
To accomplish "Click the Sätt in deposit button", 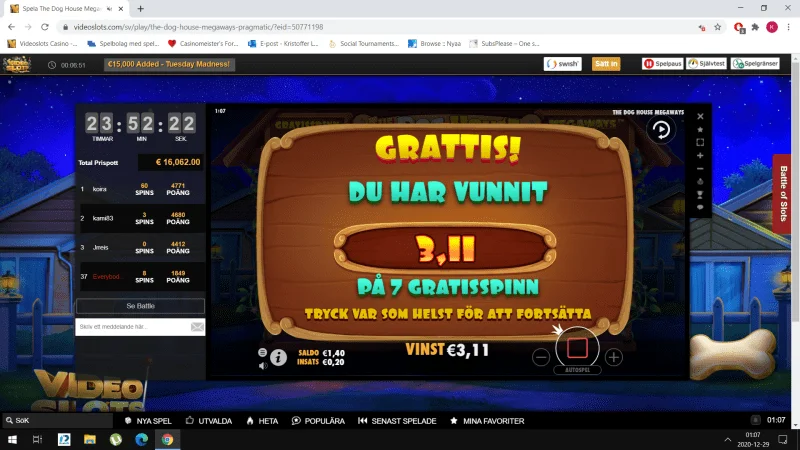I will (606, 64).
